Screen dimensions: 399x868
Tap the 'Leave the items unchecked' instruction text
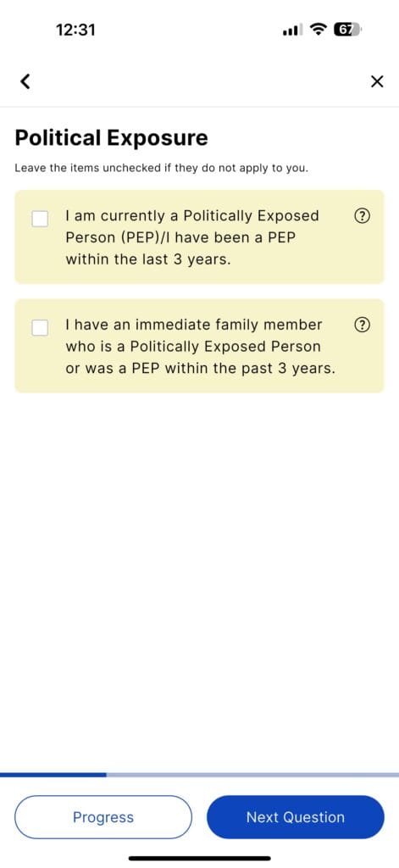click(161, 168)
